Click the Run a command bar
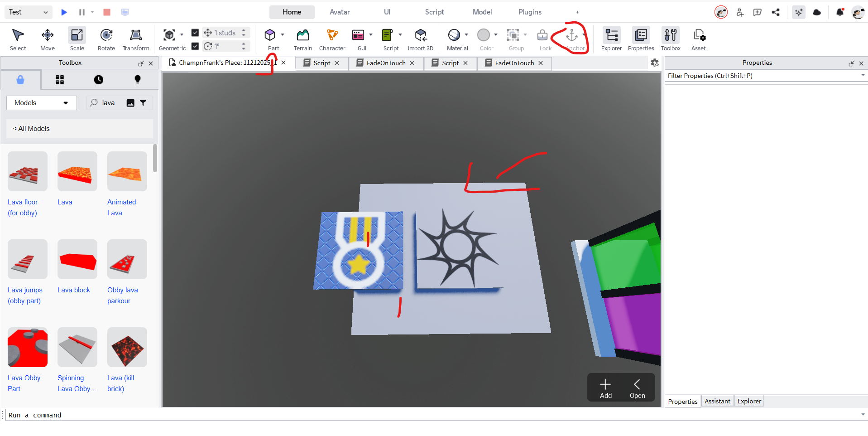 (433, 415)
